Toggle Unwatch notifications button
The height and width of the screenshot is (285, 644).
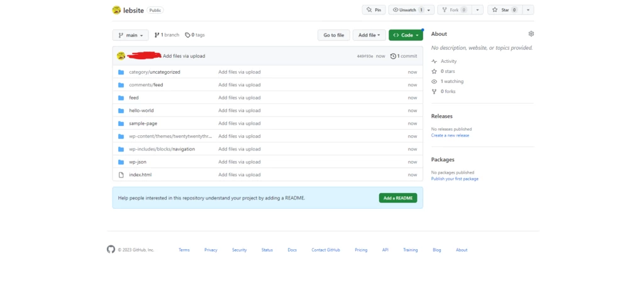[407, 10]
